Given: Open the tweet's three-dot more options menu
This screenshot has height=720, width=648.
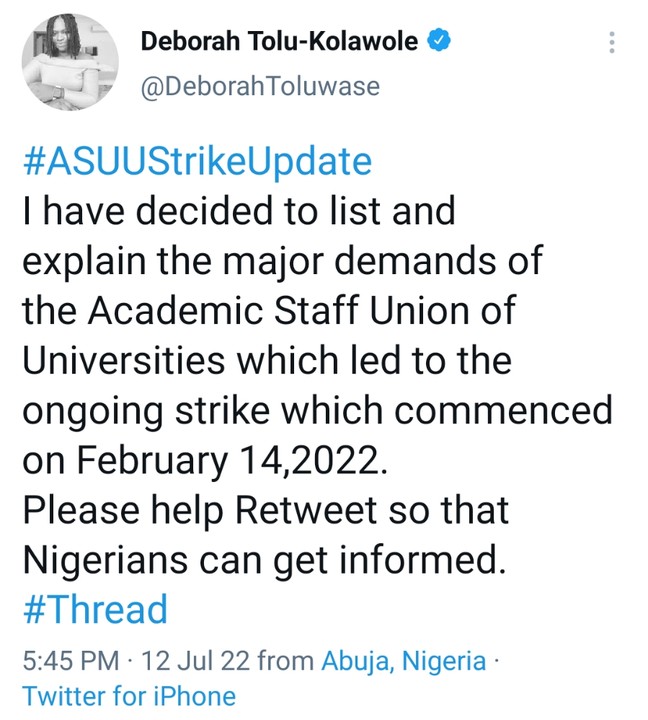Looking at the screenshot, I should (x=611, y=43).
